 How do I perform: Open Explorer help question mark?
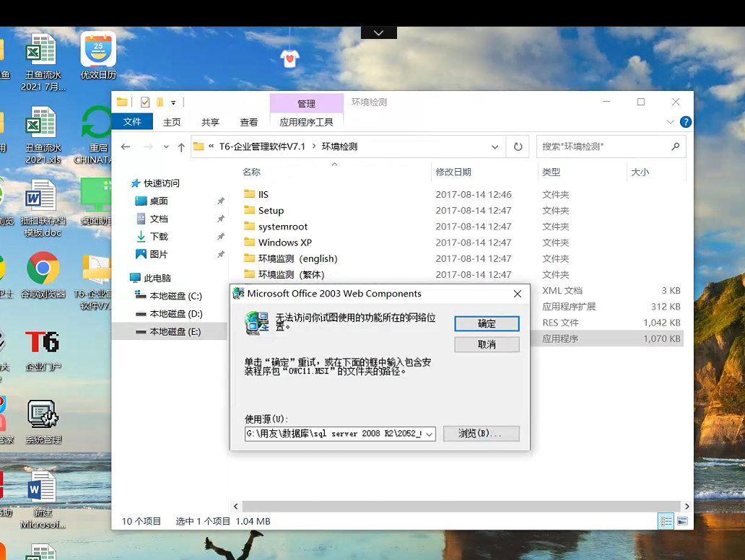[x=686, y=122]
